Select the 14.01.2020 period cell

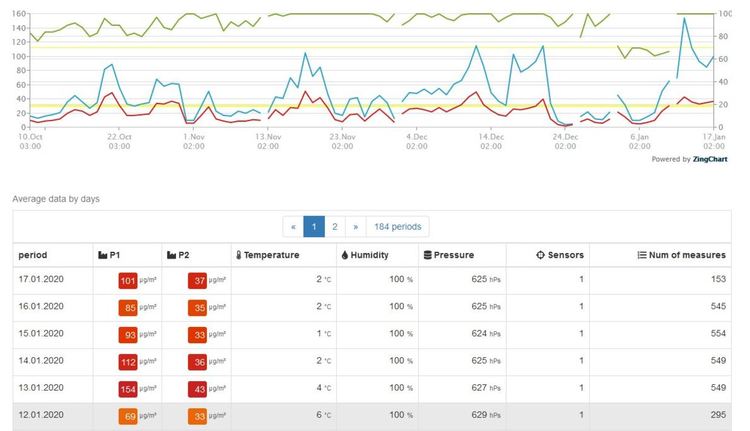pos(53,361)
